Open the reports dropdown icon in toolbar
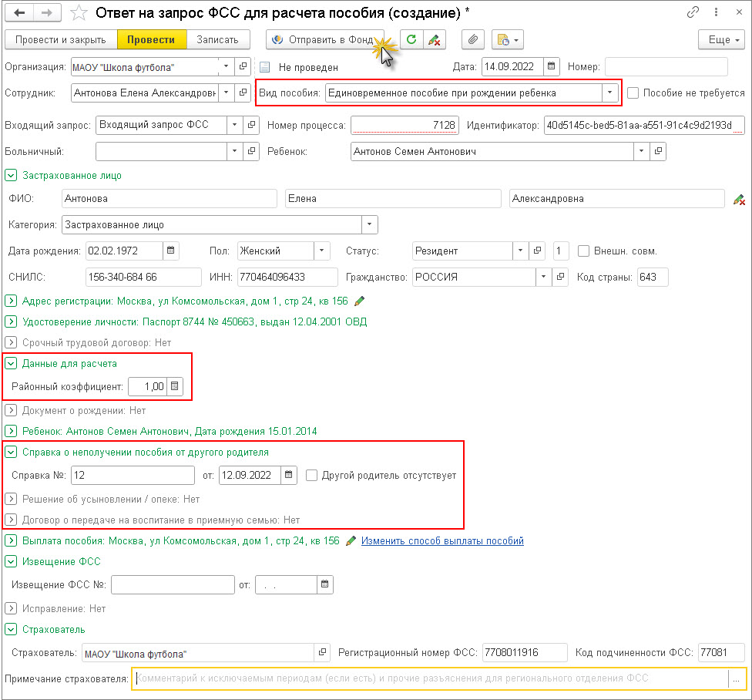Image resolution: width=752 pixels, height=700 pixels. (x=508, y=39)
